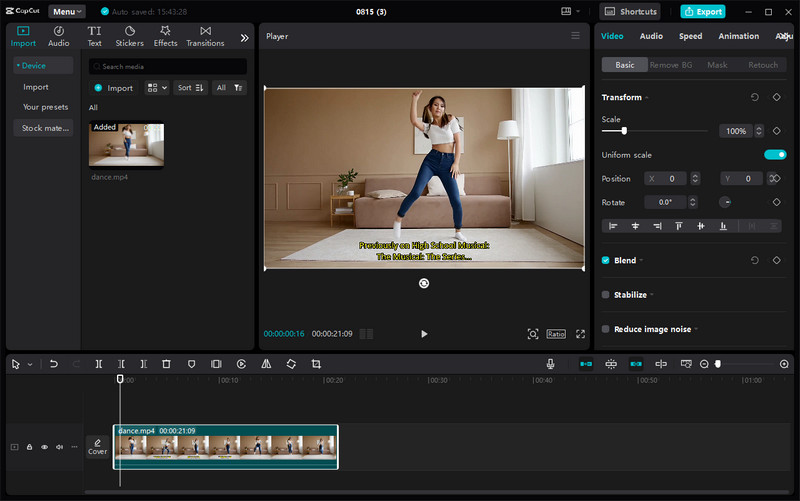Open the Stickers panel
Viewport: 800px width, 501px height.
pos(129,37)
